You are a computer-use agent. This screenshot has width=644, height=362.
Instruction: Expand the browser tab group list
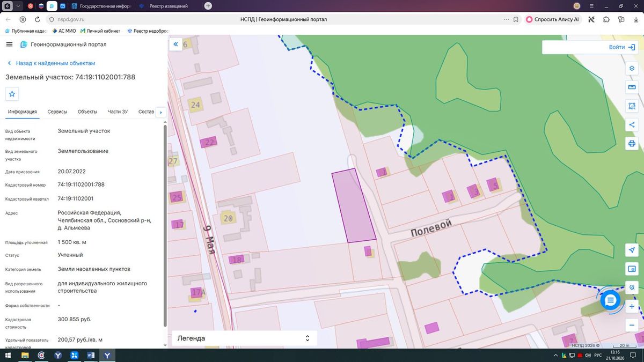pos(18,6)
